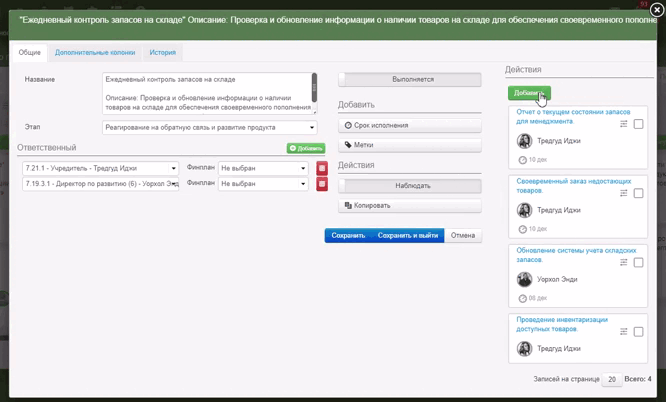This screenshot has width=666, height=402.
Task: Click the Метки button
Action: 410,145
